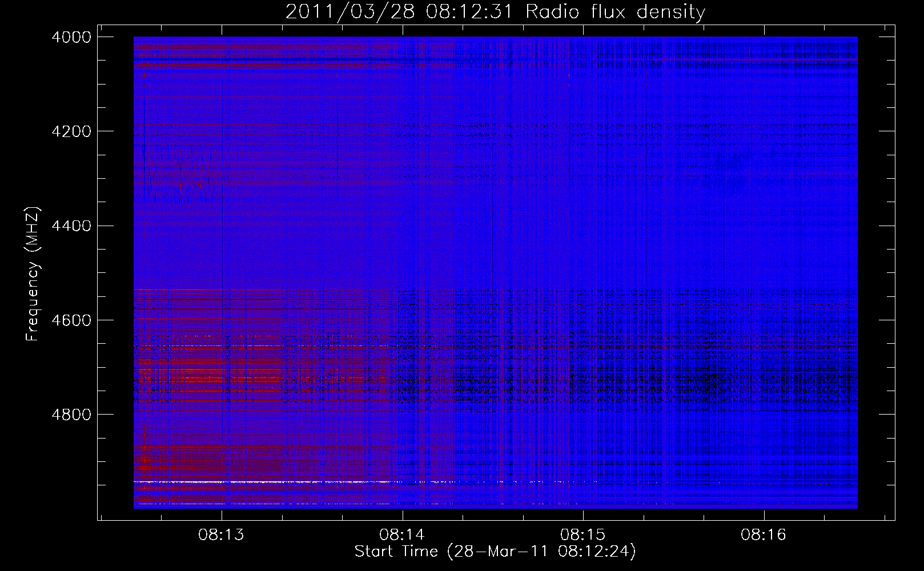Screen dimensions: 924x571
Task: Click the 08:16 time tick label
Action: [764, 535]
